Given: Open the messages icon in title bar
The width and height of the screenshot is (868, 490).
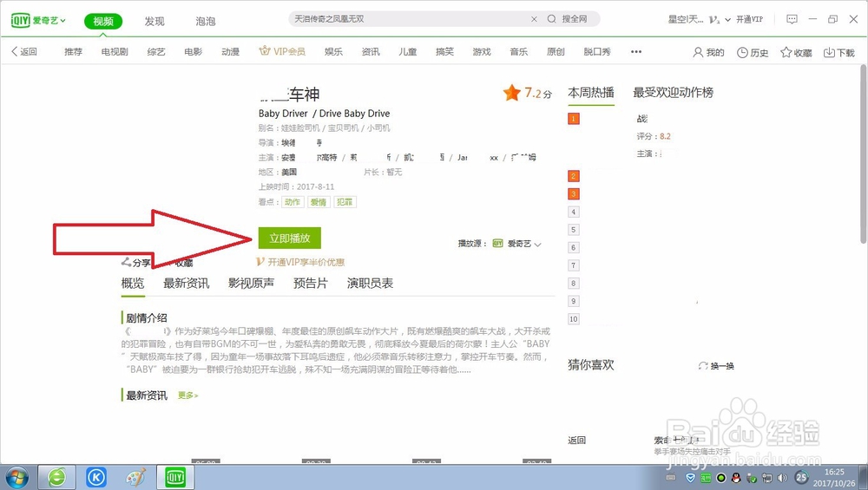Looking at the screenshot, I should (x=792, y=19).
